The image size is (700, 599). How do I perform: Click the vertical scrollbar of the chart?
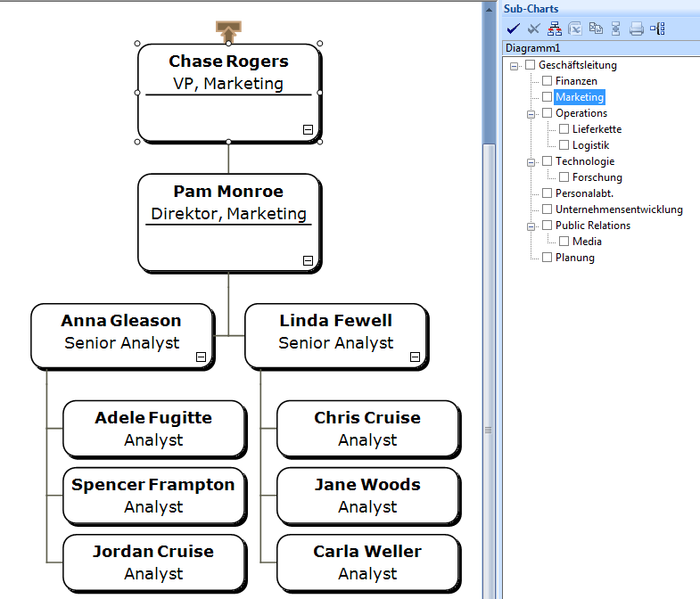[488, 267]
